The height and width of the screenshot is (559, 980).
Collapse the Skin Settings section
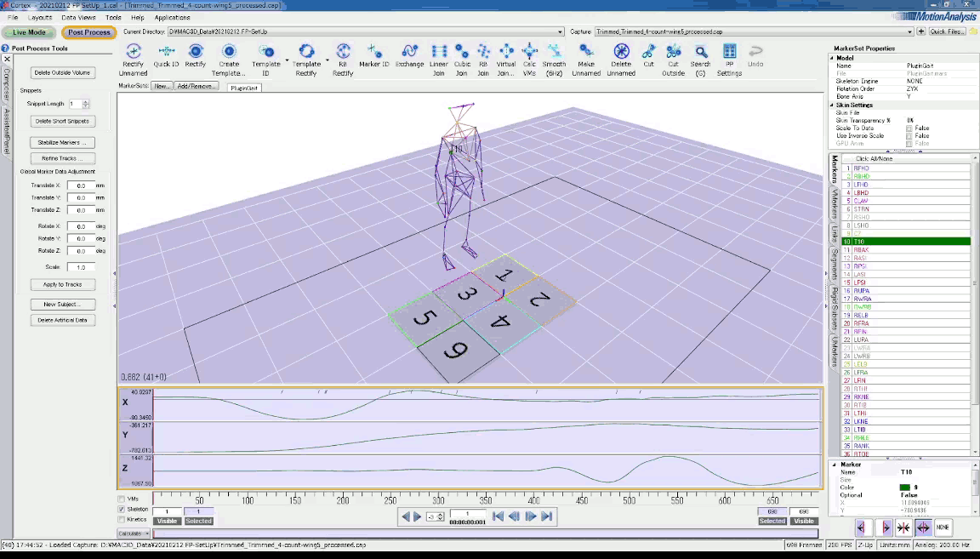pos(832,105)
